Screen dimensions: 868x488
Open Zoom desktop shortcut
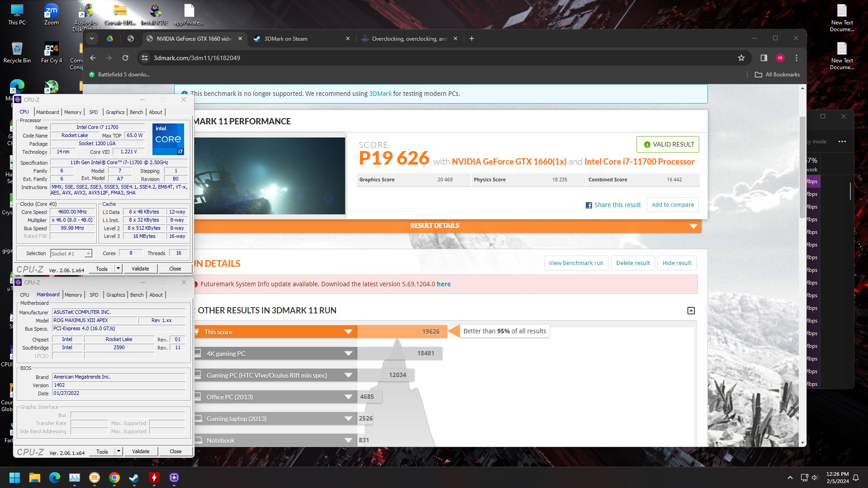51,14
